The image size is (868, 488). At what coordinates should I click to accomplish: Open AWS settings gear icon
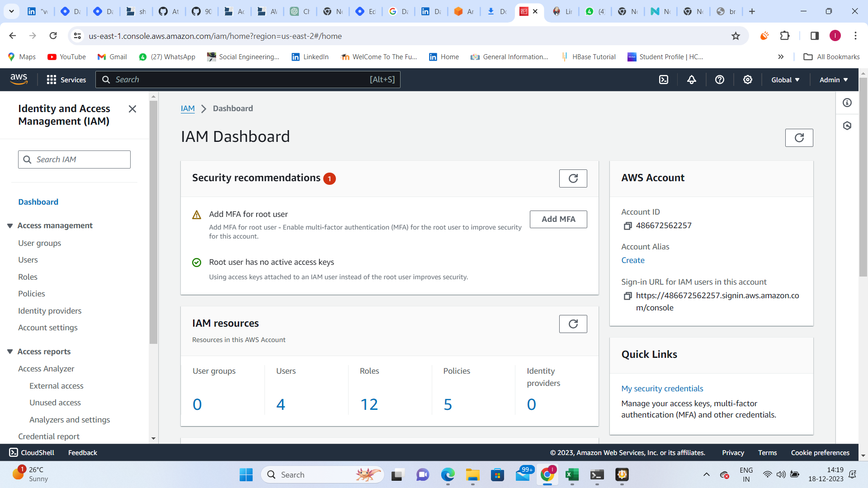pos(748,80)
